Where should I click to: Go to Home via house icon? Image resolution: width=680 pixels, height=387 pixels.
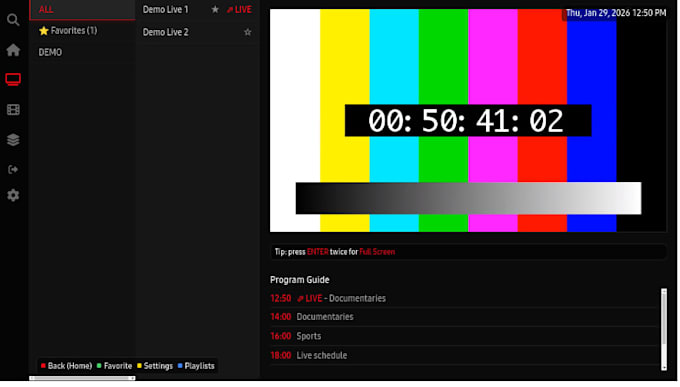click(x=13, y=50)
